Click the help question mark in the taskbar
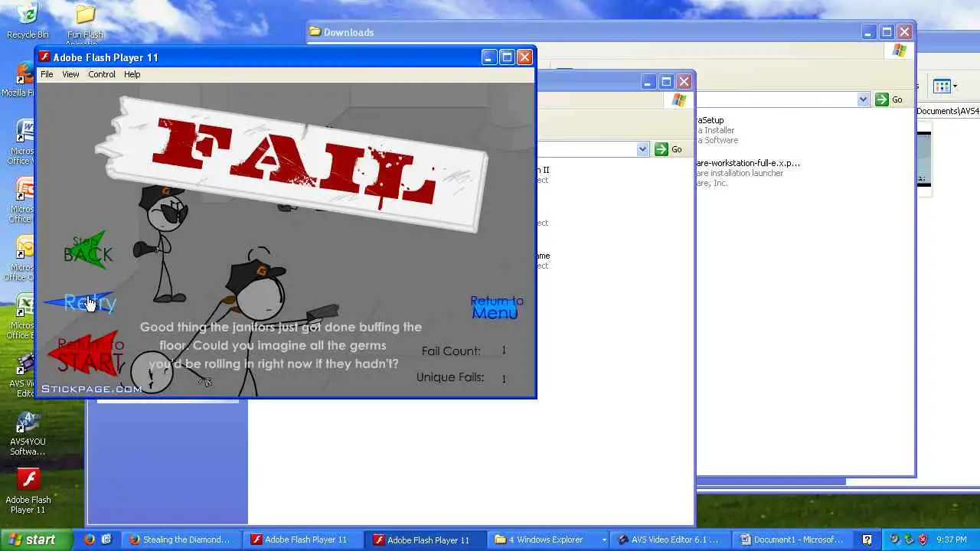The width and height of the screenshot is (980, 551). coord(867,540)
